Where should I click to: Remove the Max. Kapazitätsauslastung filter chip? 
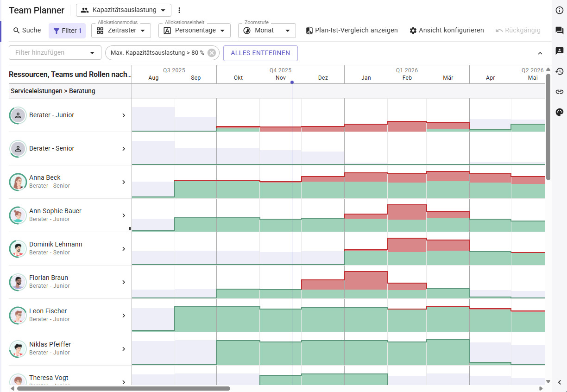click(212, 53)
